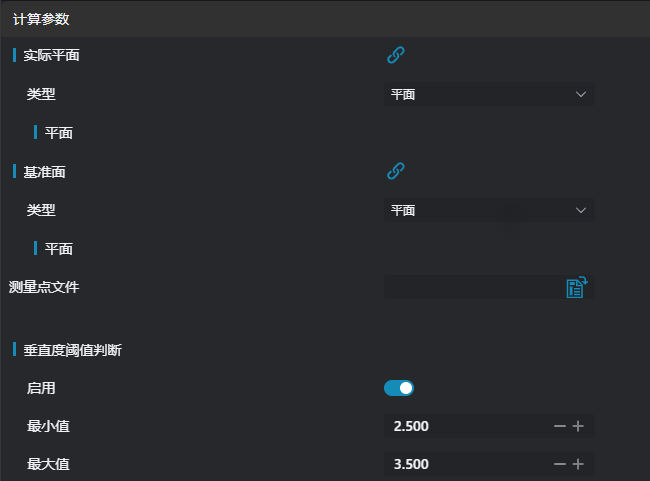Open the 基准面 类型 dropdown
650x481 pixels.
point(488,210)
